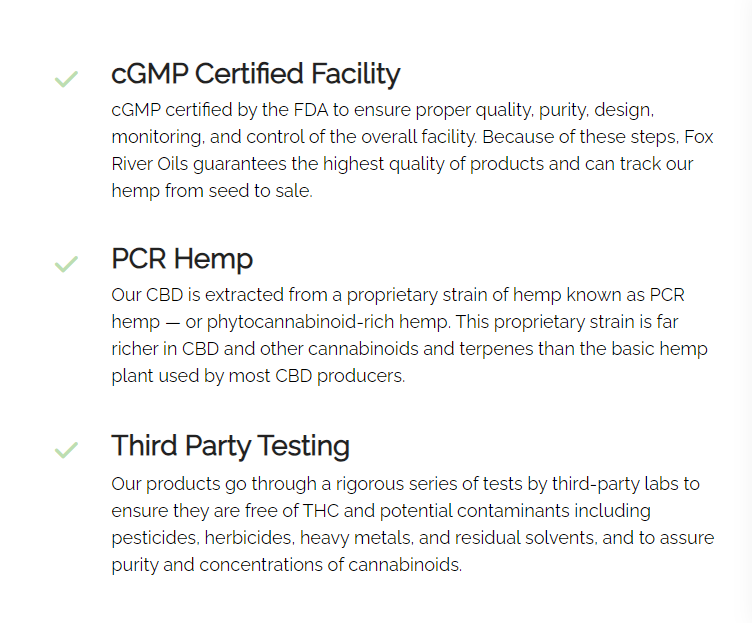Click the text 'cGMP certified by the FDA'
This screenshot has height=623, width=752.
[220, 110]
